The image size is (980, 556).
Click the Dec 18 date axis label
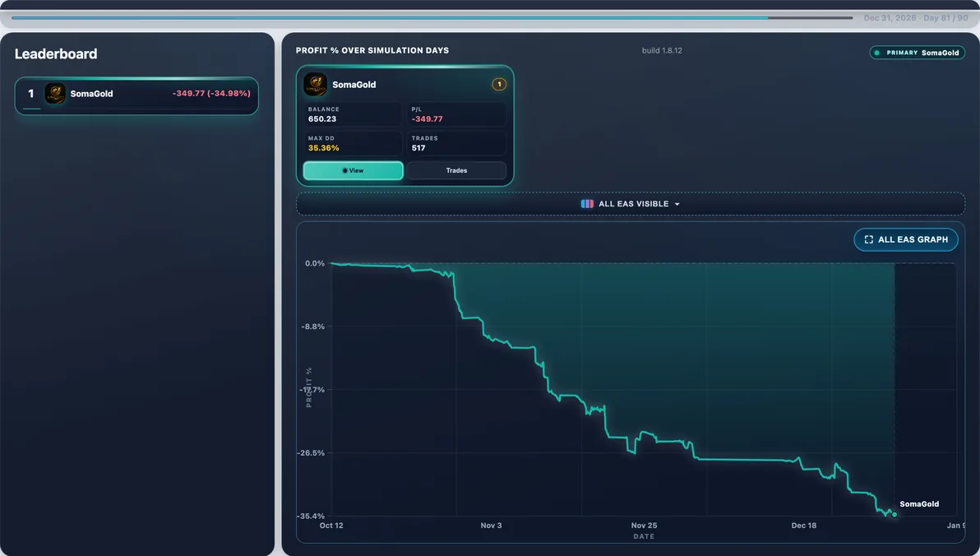point(804,526)
